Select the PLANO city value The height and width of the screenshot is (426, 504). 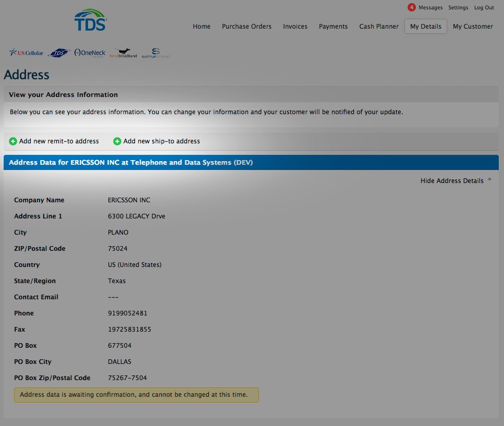pos(118,233)
